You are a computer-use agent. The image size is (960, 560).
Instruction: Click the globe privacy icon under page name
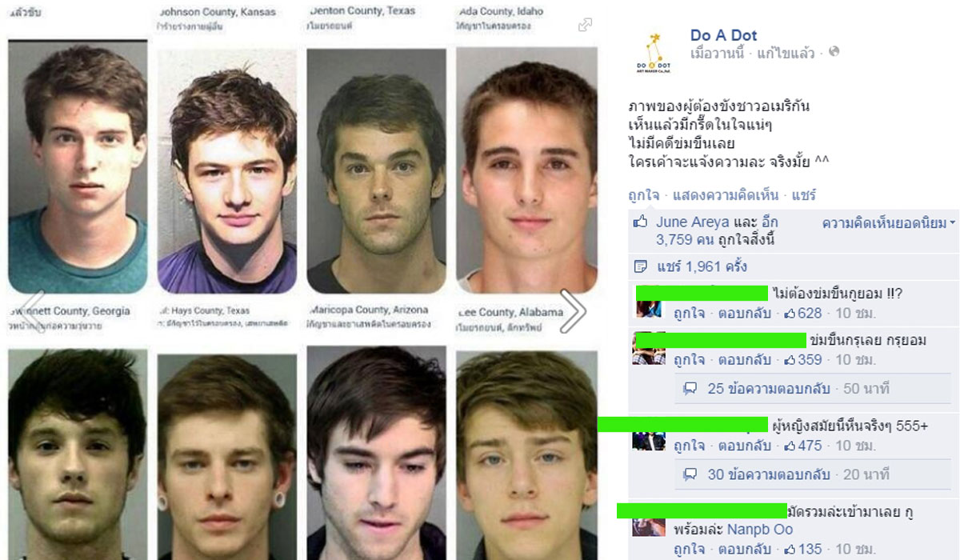coord(834,52)
